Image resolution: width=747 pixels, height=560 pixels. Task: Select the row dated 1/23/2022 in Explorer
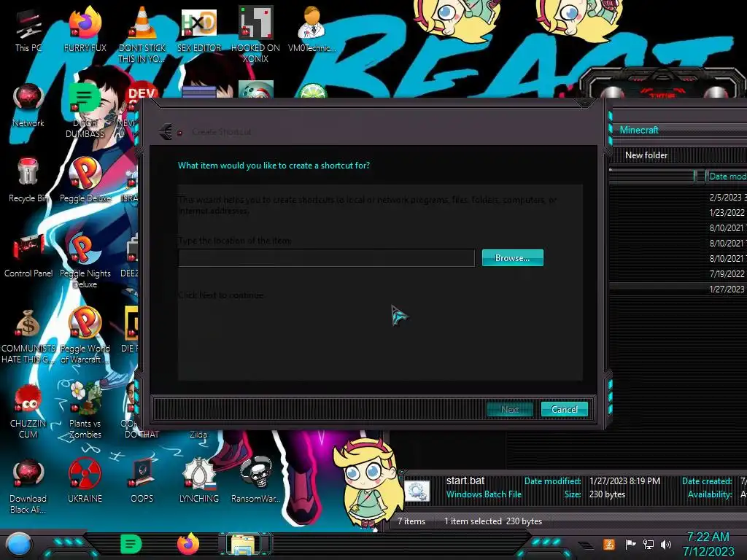click(x=678, y=212)
